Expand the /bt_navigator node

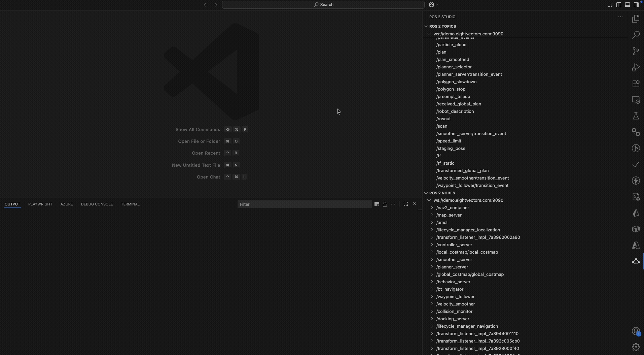432,289
